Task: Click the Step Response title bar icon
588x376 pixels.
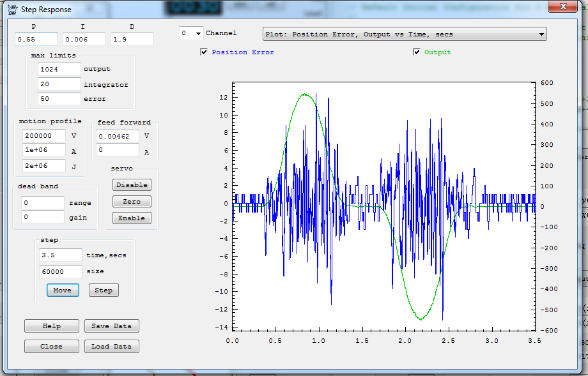Action: pos(12,10)
